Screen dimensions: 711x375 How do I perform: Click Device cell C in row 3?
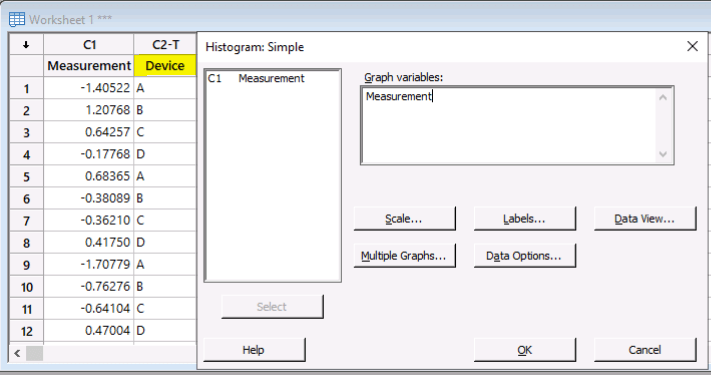click(x=166, y=132)
